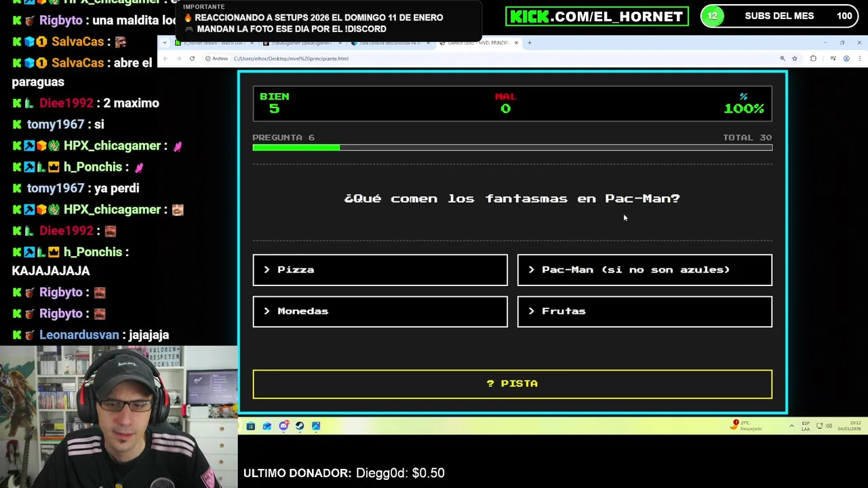Click SalvaCas username next to 'abre el paraguas'
Screen dimensions: 868x488
coord(77,62)
